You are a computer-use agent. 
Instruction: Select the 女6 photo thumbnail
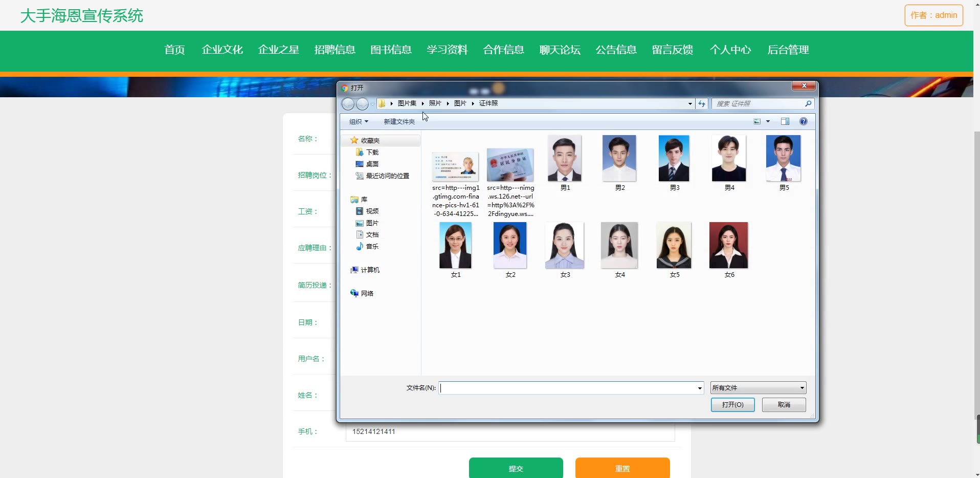[729, 246]
